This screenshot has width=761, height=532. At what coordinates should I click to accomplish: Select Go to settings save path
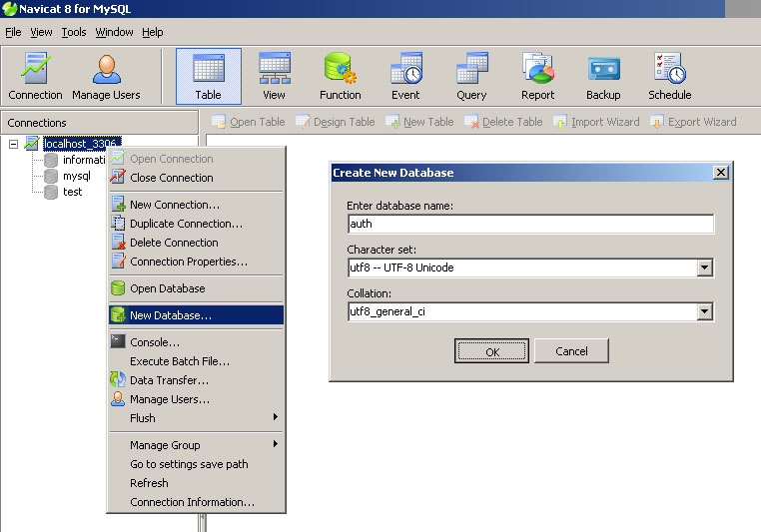[197, 464]
